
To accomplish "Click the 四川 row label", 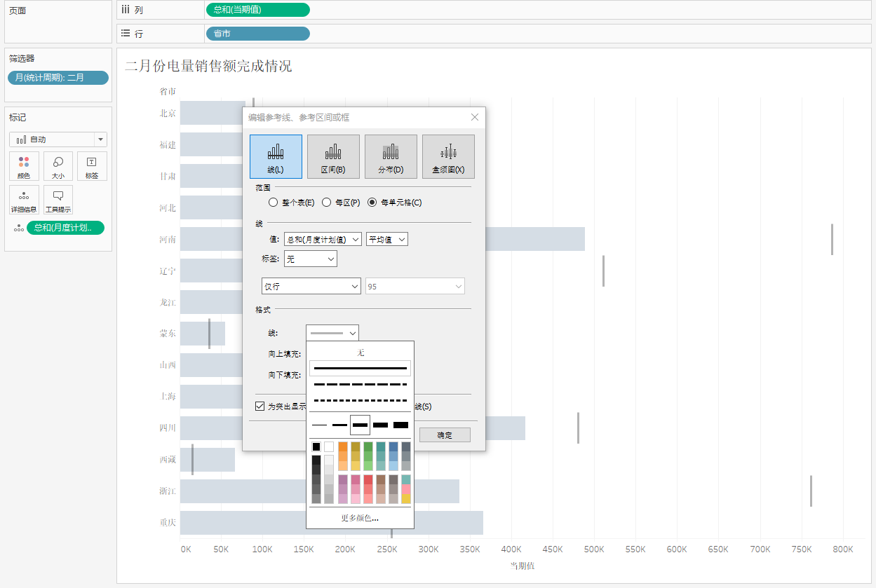I will (x=168, y=428).
